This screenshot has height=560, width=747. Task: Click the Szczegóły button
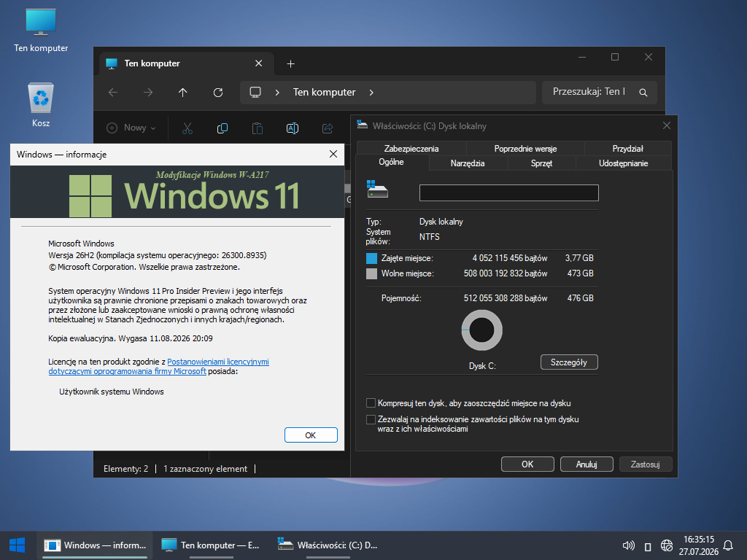tap(569, 362)
